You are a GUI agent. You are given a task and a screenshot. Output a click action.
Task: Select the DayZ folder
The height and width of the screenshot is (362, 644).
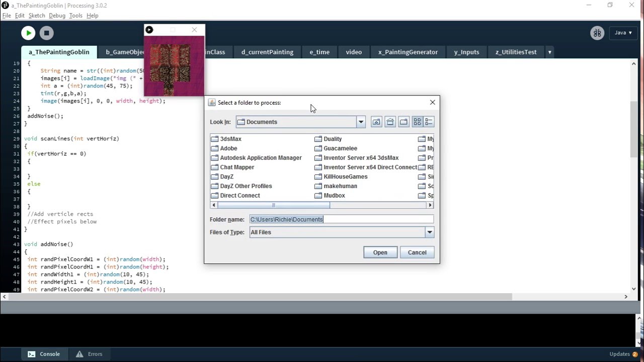[x=222, y=176]
